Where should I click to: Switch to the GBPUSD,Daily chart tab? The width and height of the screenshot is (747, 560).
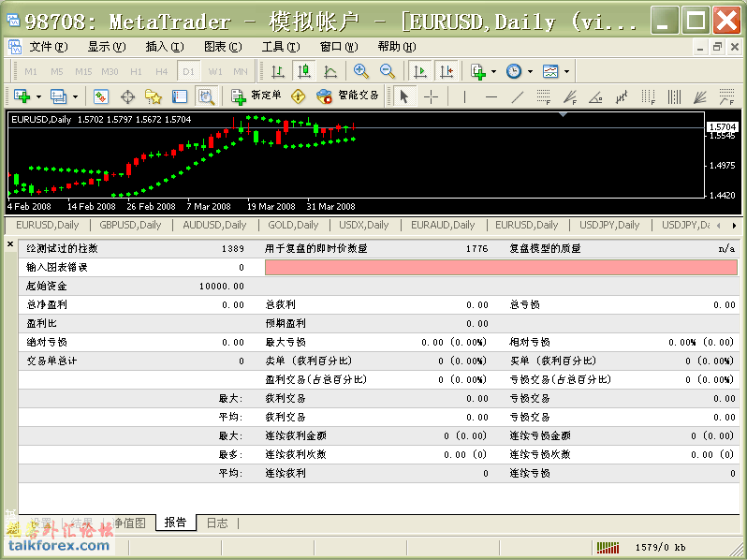point(130,225)
